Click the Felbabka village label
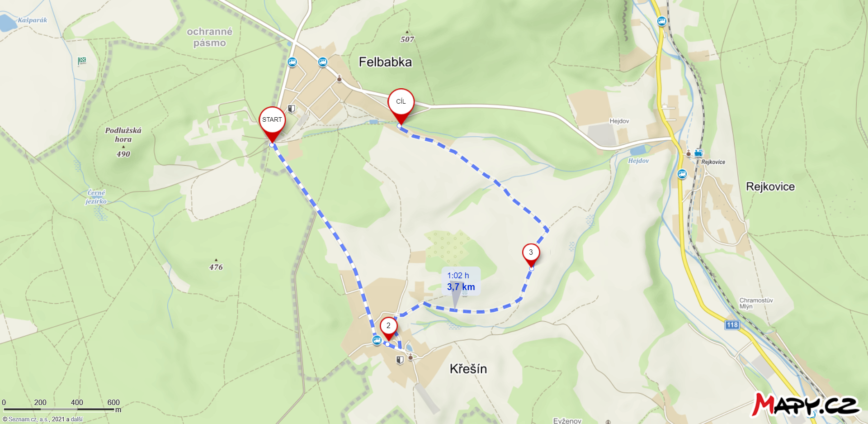 [385, 62]
